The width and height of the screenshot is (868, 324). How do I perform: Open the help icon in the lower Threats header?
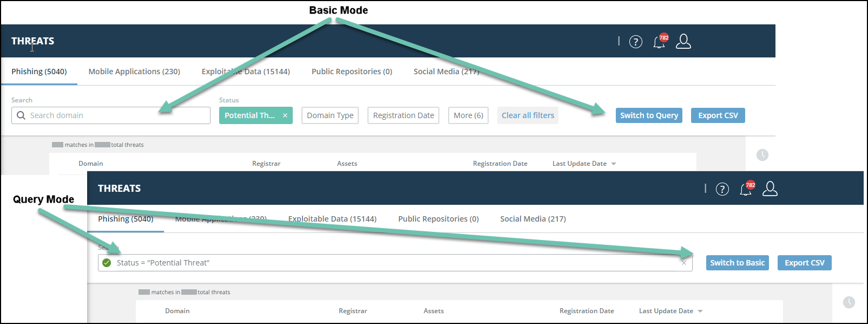point(722,189)
